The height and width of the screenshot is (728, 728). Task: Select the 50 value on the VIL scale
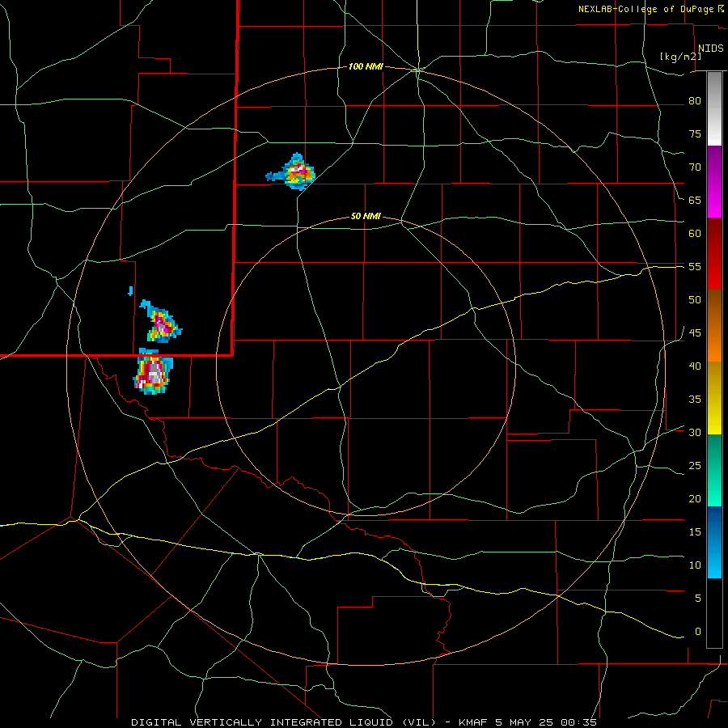point(695,300)
